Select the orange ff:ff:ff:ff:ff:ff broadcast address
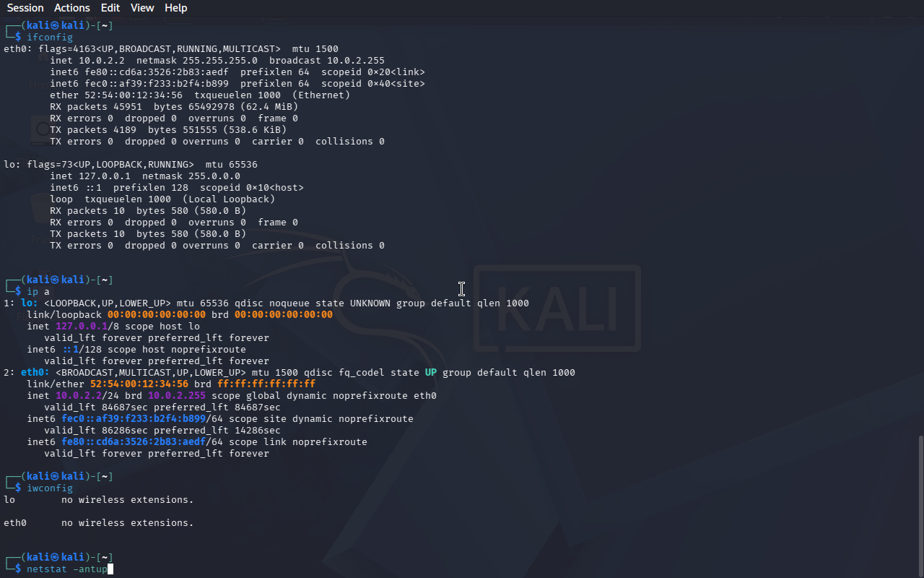This screenshot has height=578, width=924. click(266, 384)
